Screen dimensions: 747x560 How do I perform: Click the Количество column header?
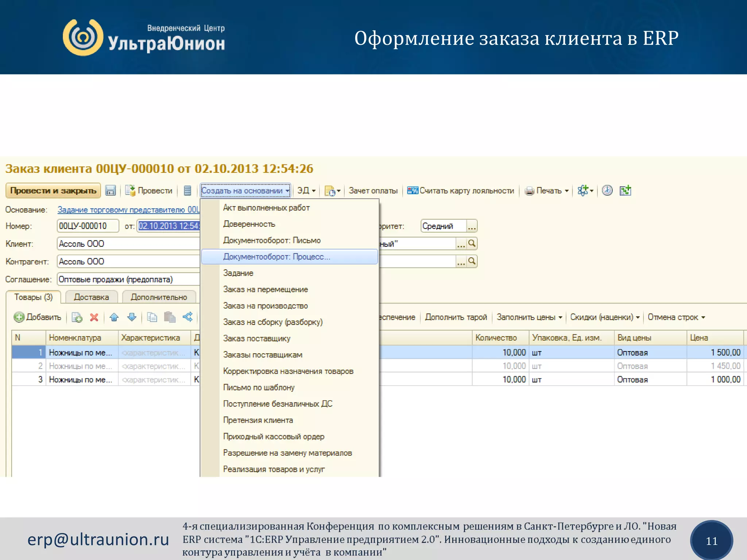click(500, 338)
